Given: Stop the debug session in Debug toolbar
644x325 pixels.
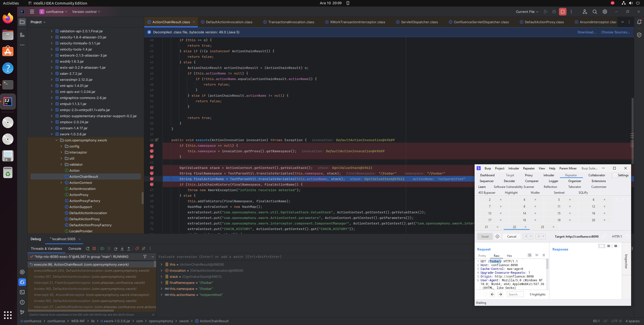Looking at the screenshot, I should click(x=94, y=248).
